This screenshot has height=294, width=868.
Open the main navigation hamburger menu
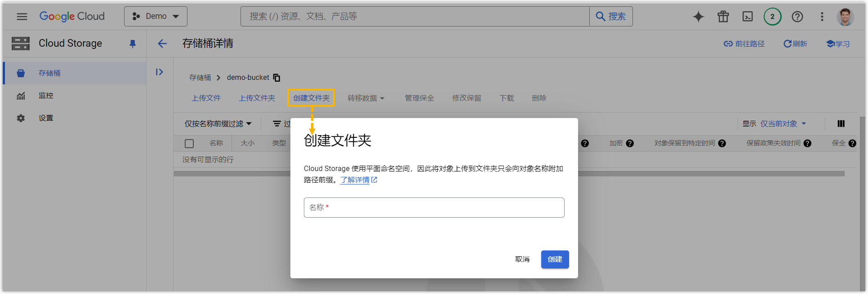point(22,17)
